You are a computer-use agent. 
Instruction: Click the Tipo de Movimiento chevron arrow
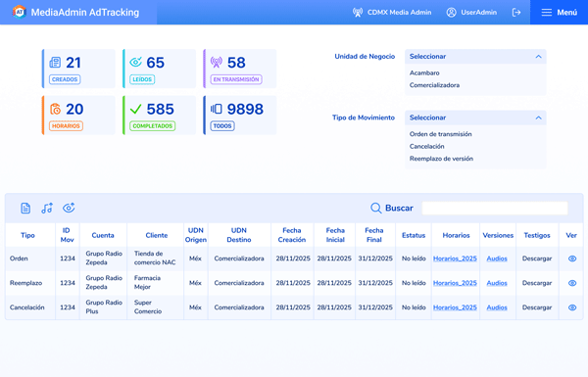click(x=538, y=118)
